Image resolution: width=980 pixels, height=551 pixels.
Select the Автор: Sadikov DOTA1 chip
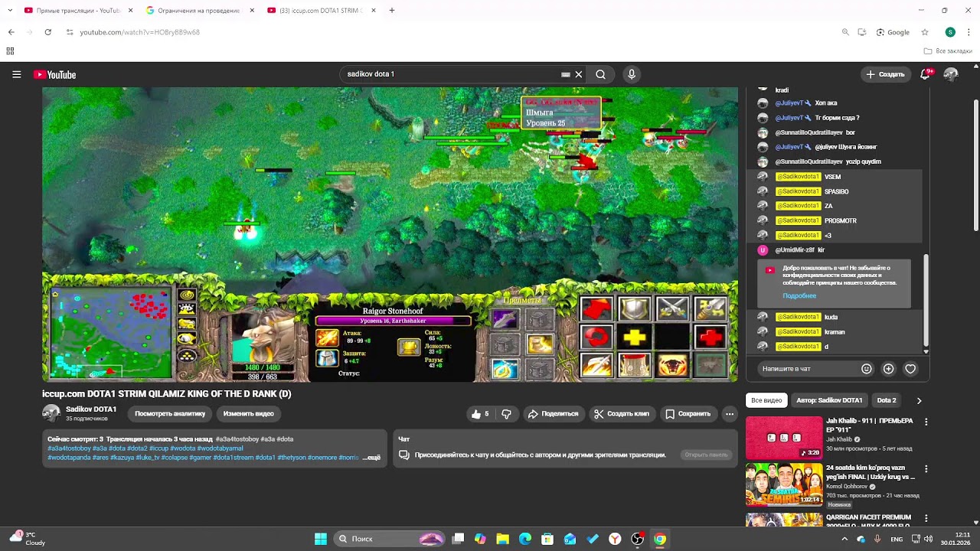click(x=829, y=400)
